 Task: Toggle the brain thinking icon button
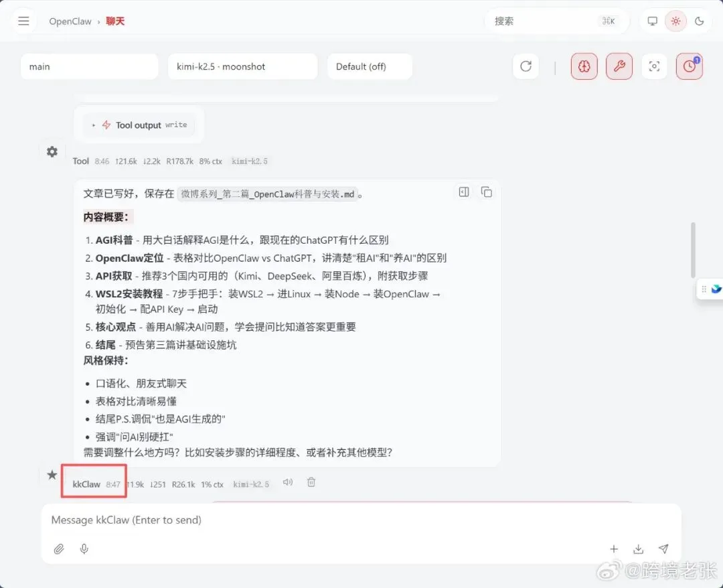584,66
